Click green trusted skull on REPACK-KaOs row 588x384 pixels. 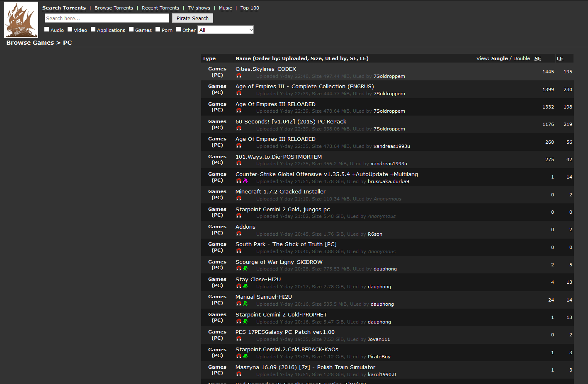point(245,356)
